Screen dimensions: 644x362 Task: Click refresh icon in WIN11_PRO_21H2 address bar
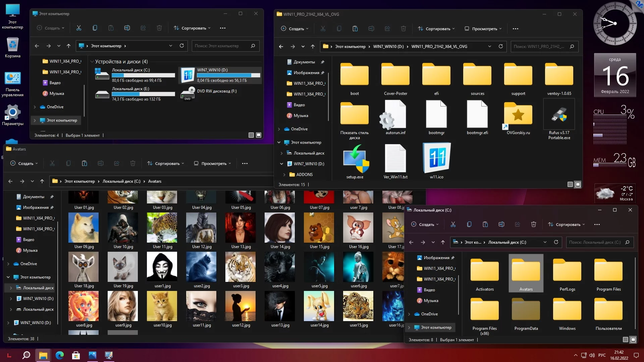500,47
